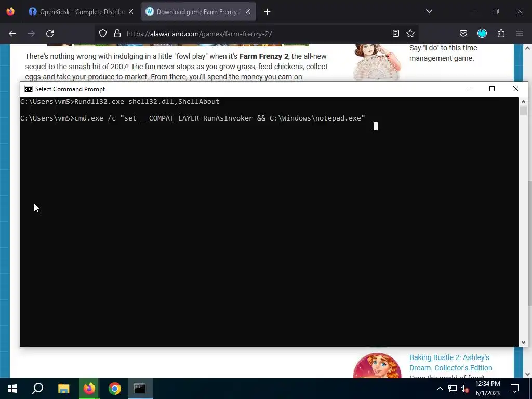This screenshot has width=532, height=399.
Task: Click webpage scrollbar up arrow
Action: click(x=528, y=48)
